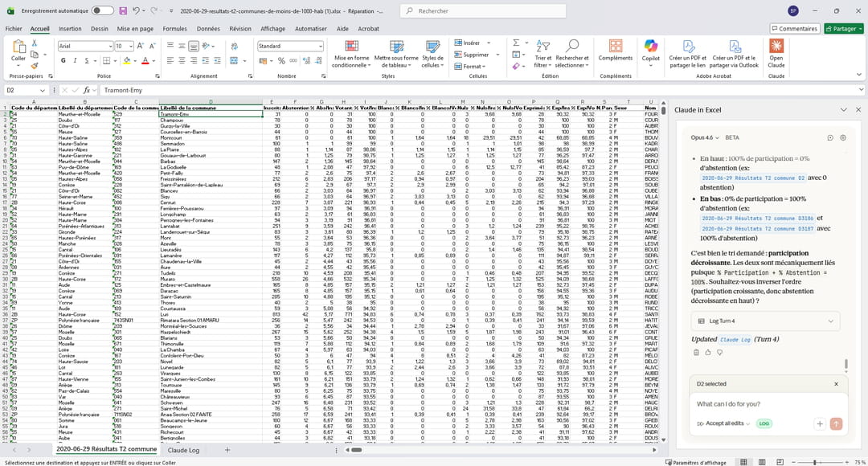Toggle the Enregistrement automatique switch
868x466 pixels.
102,11
